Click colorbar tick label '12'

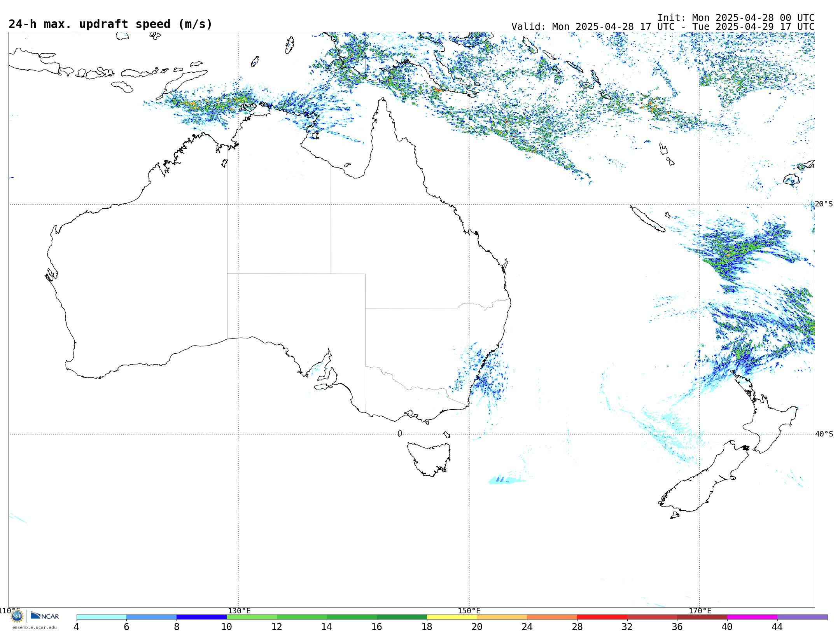277,627
